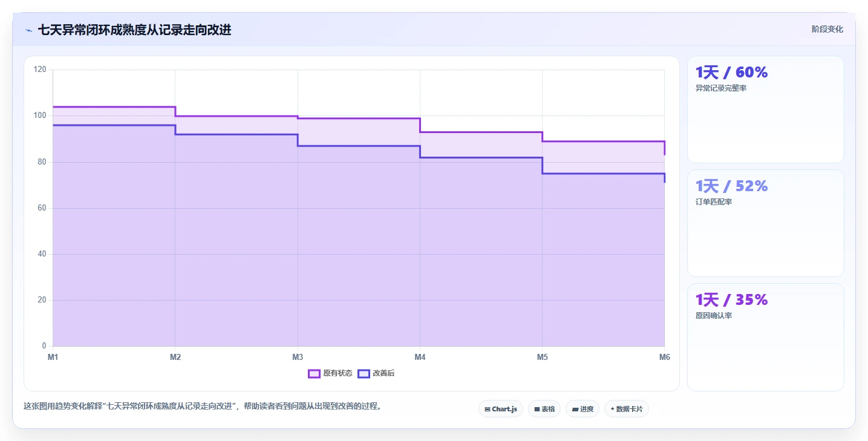Click the 40 y-axis label
The width and height of the screenshot is (868, 441).
point(42,254)
